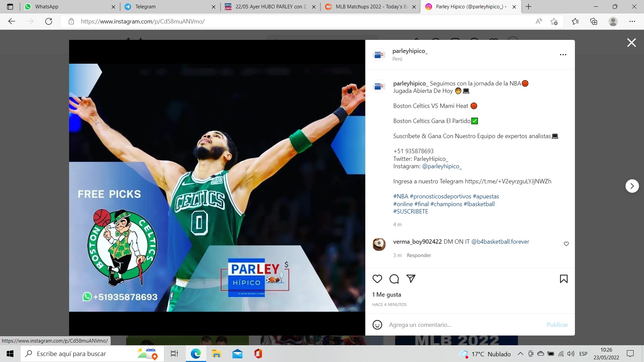Like verma_boy902422's comment
Screen dimensions: 644x362
566,244
